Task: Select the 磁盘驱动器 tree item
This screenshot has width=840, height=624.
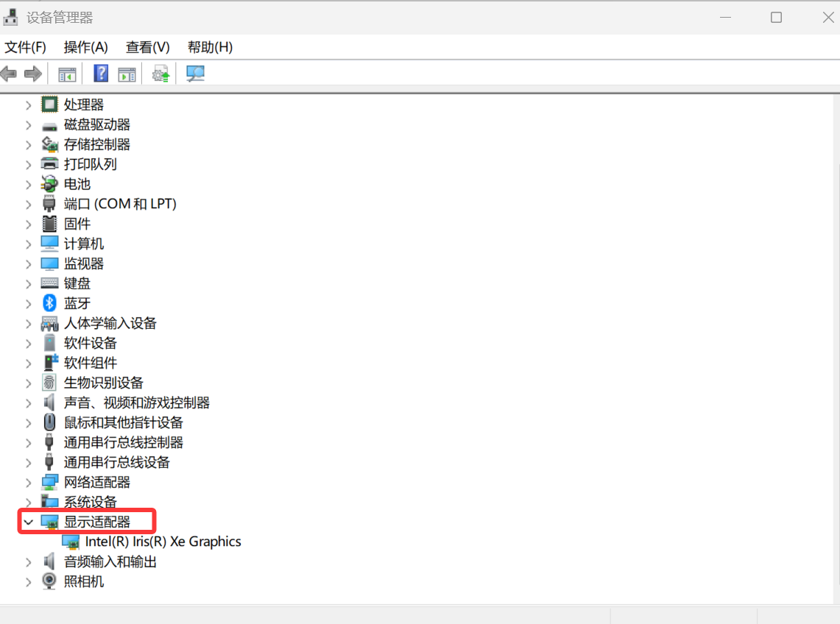Action: click(x=98, y=124)
